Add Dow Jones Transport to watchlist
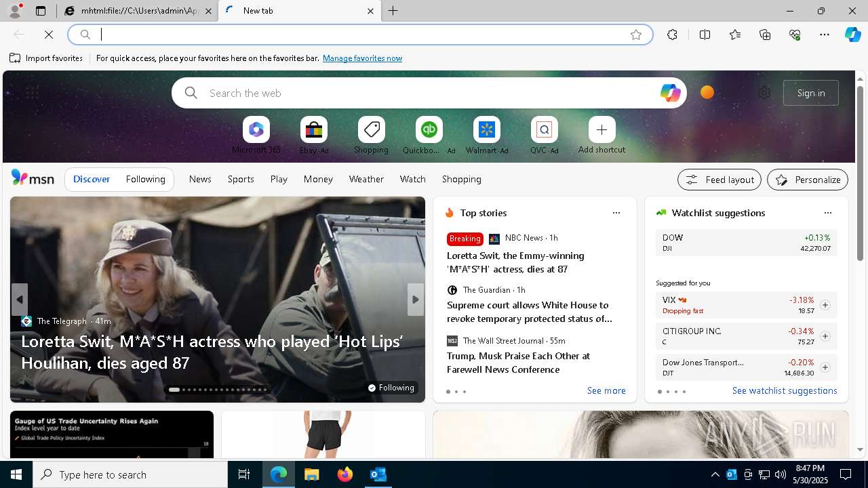868x488 pixels. (825, 367)
